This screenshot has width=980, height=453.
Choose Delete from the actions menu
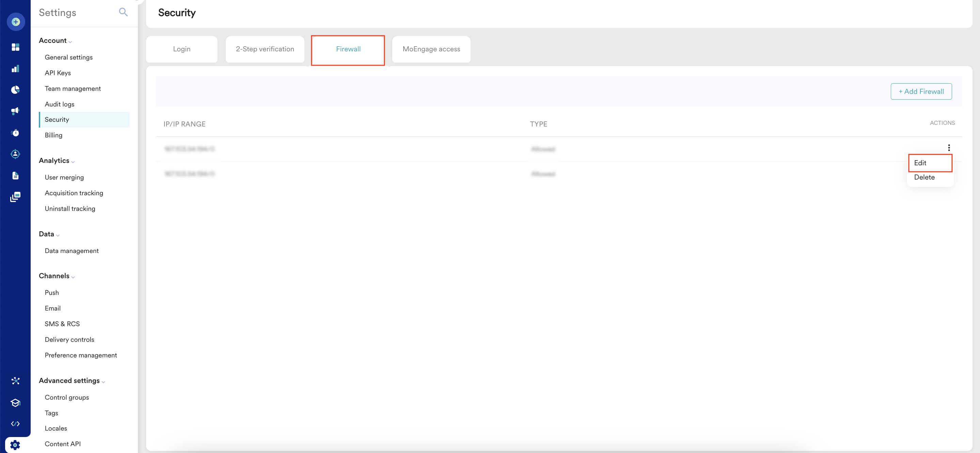click(x=924, y=177)
